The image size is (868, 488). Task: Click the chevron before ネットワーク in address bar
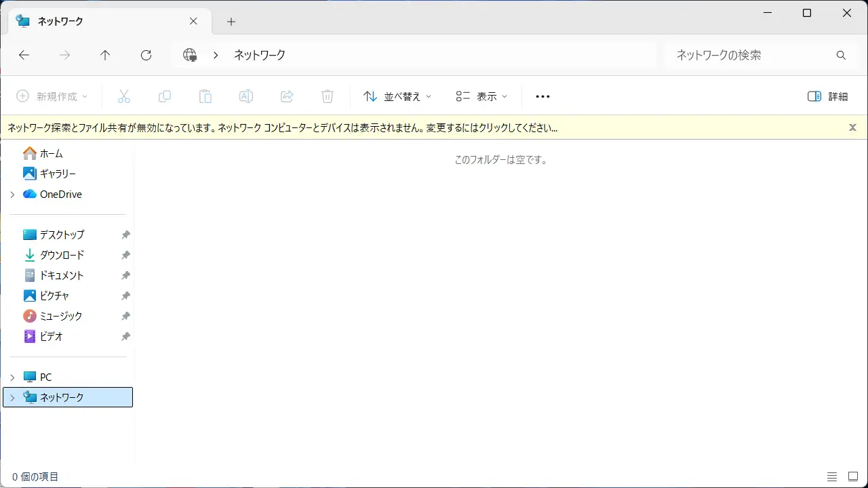tap(216, 56)
